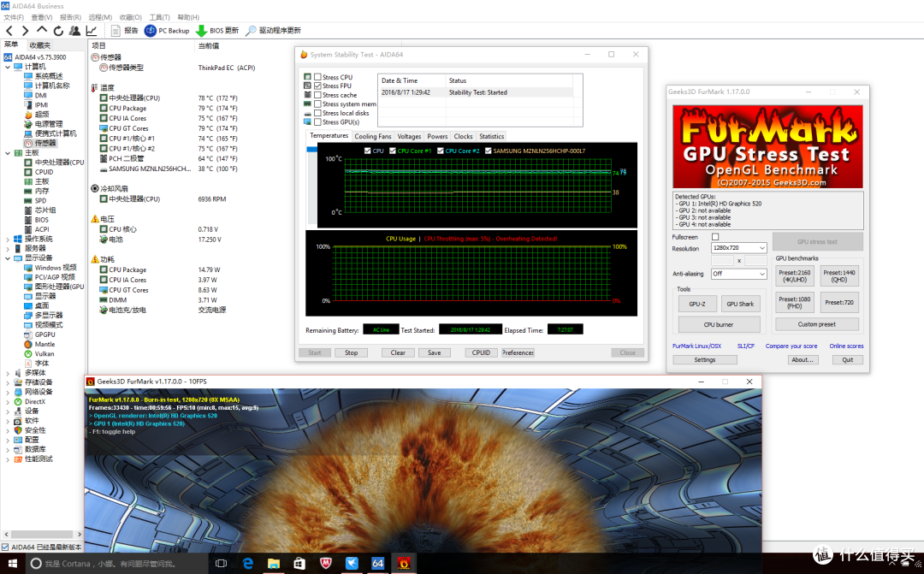Click the FurMark taskbar icon
The height and width of the screenshot is (574, 924).
tap(404, 564)
